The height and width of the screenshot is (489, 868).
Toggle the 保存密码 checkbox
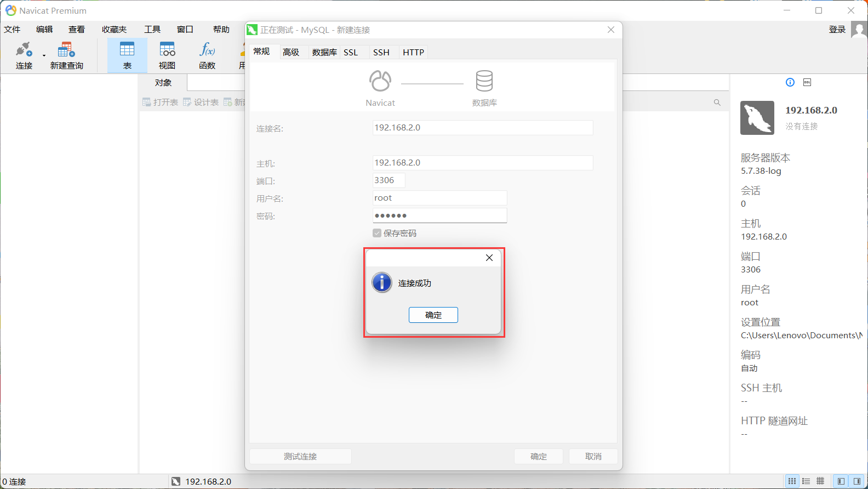point(377,233)
